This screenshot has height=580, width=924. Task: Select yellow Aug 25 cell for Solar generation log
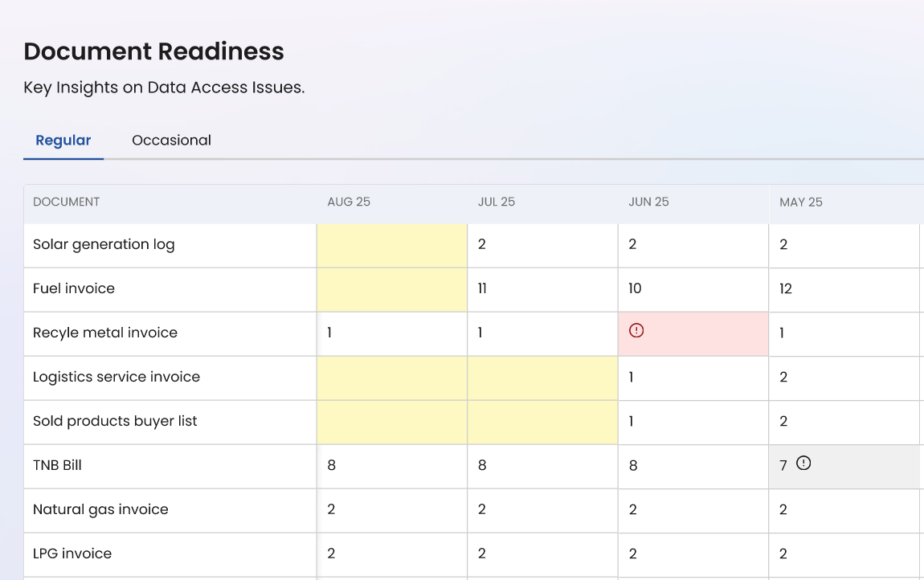[392, 245]
